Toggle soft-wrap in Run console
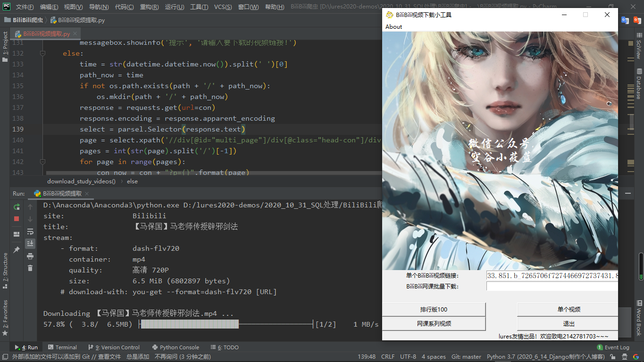Viewport: 644px width, 362px height. click(30, 231)
